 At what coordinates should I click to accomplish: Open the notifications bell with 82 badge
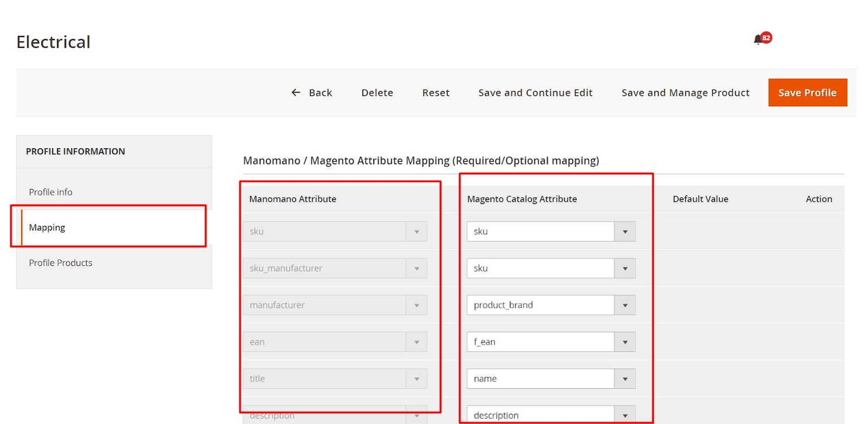pyautogui.click(x=762, y=39)
